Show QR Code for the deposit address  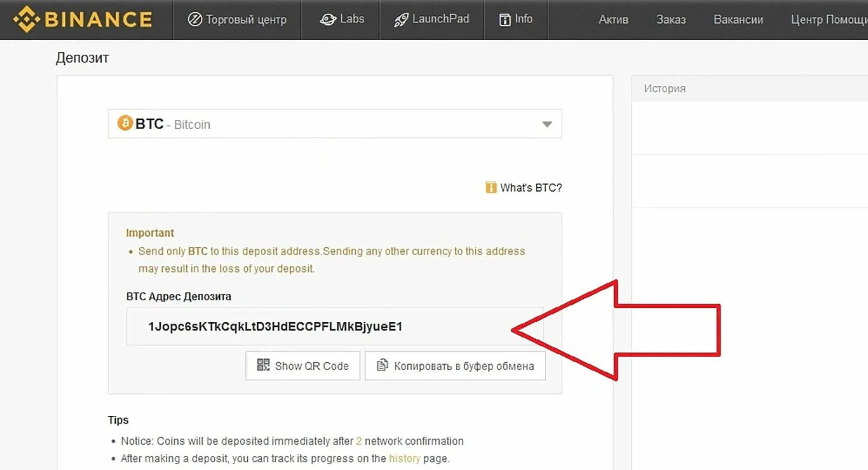coord(303,366)
